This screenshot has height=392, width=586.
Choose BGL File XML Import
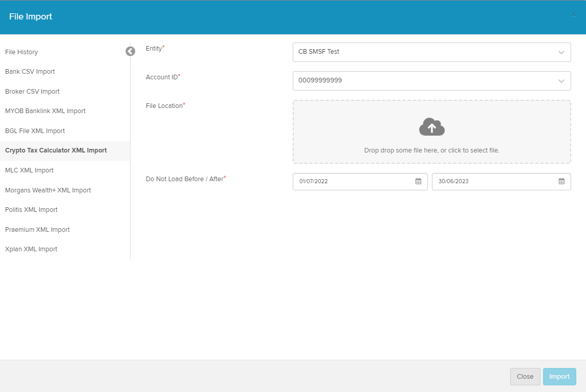[x=35, y=131]
